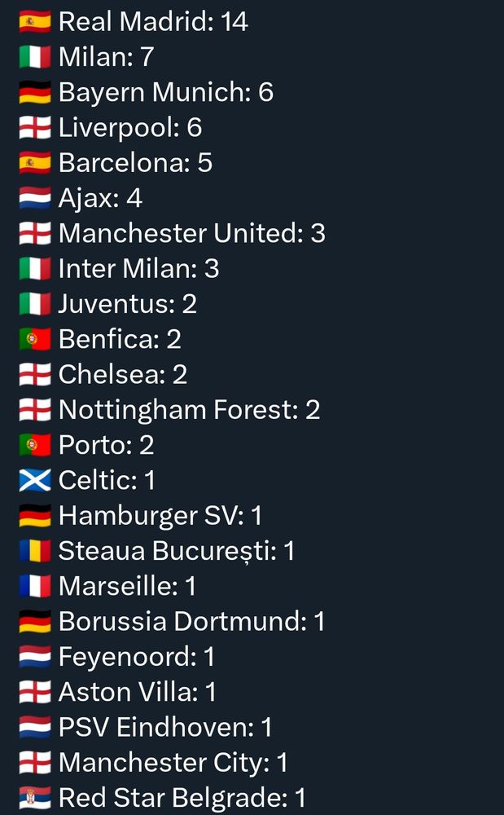Click the Serbian flag next to Red Star Belgrade

[x=35, y=798]
